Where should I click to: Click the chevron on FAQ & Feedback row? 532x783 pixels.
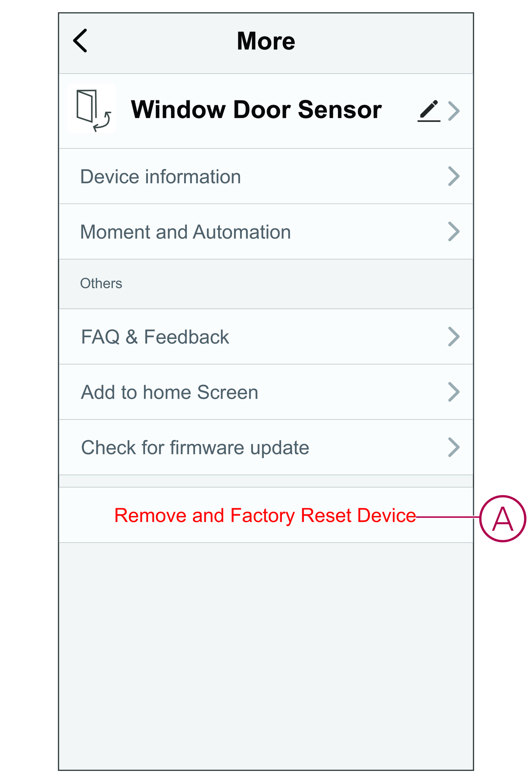tap(454, 337)
